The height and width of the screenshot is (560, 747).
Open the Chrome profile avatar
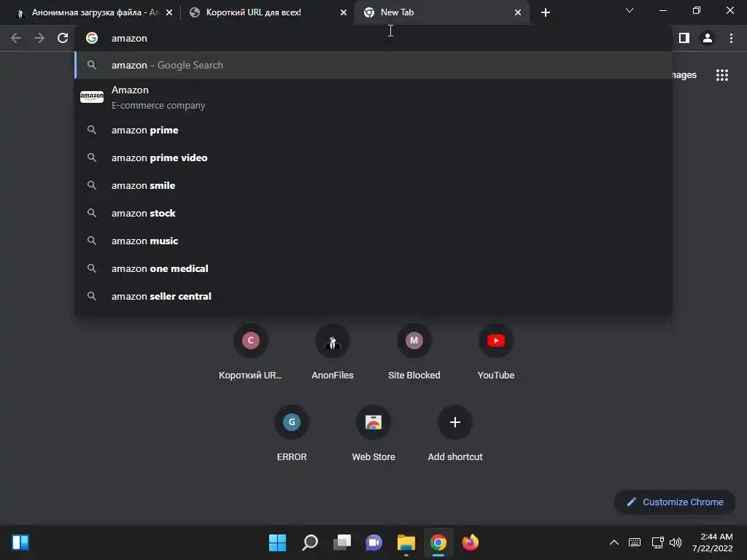point(708,38)
